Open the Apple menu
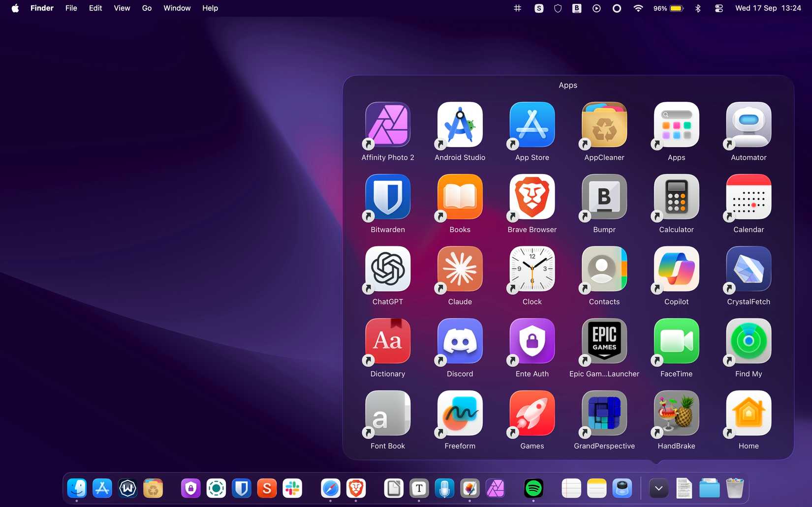The height and width of the screenshot is (507, 812). coord(15,8)
